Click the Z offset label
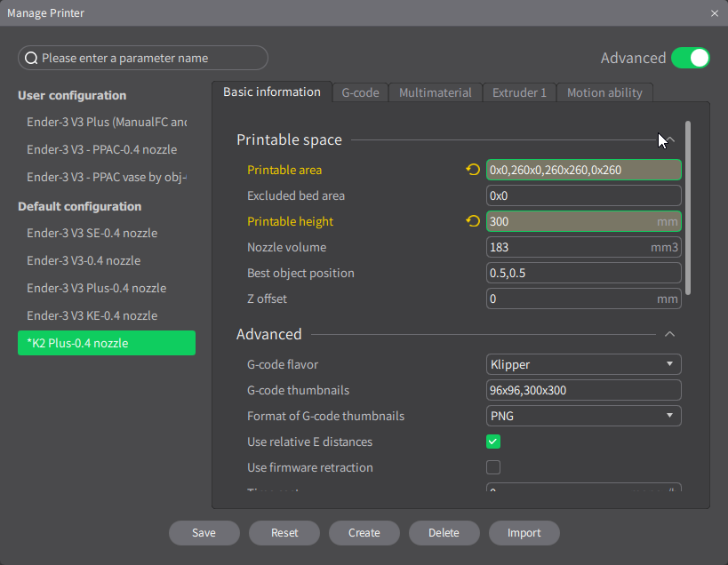 pos(267,298)
